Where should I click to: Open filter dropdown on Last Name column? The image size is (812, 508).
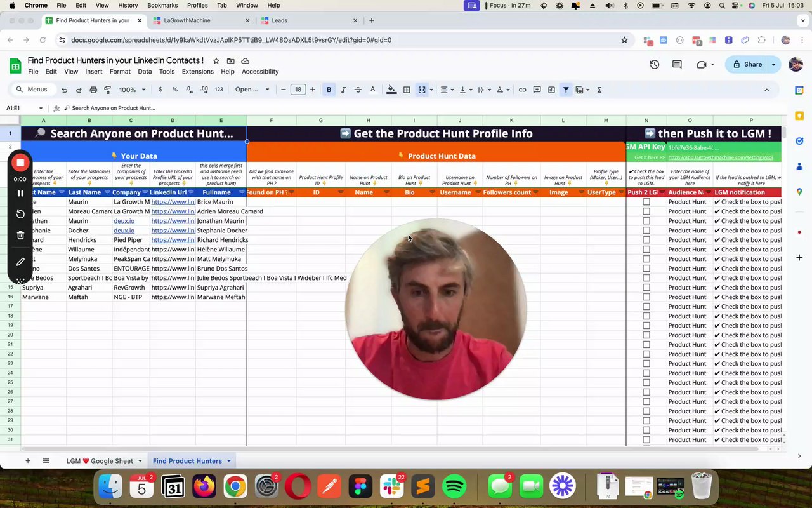tap(107, 192)
